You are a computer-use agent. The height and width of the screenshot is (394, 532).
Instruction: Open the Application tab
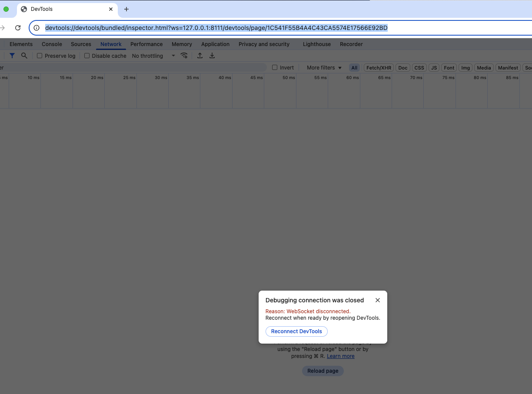pos(215,44)
